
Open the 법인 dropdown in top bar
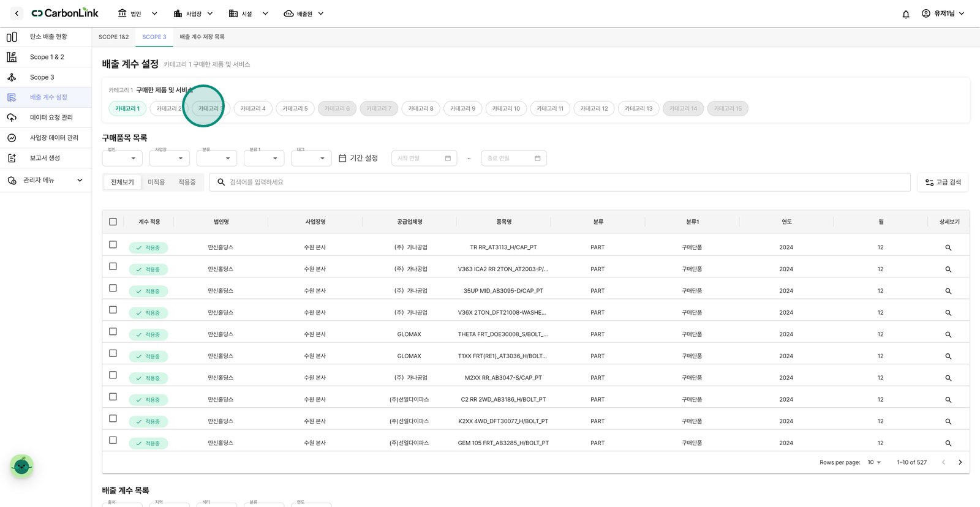pyautogui.click(x=137, y=13)
